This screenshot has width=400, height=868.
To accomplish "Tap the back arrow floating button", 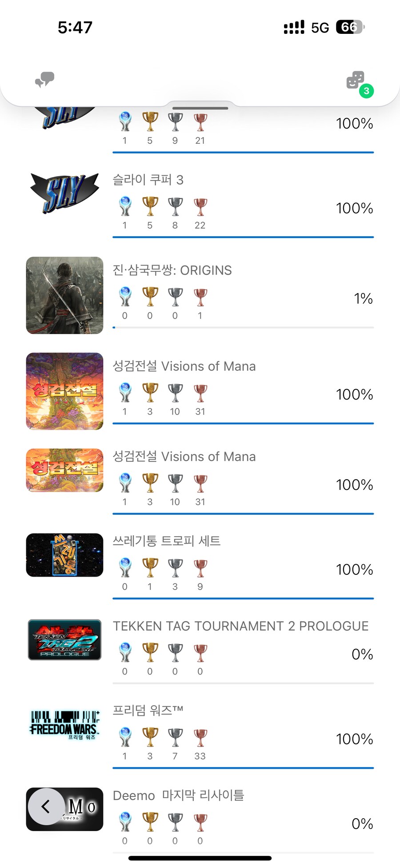I will (x=46, y=807).
